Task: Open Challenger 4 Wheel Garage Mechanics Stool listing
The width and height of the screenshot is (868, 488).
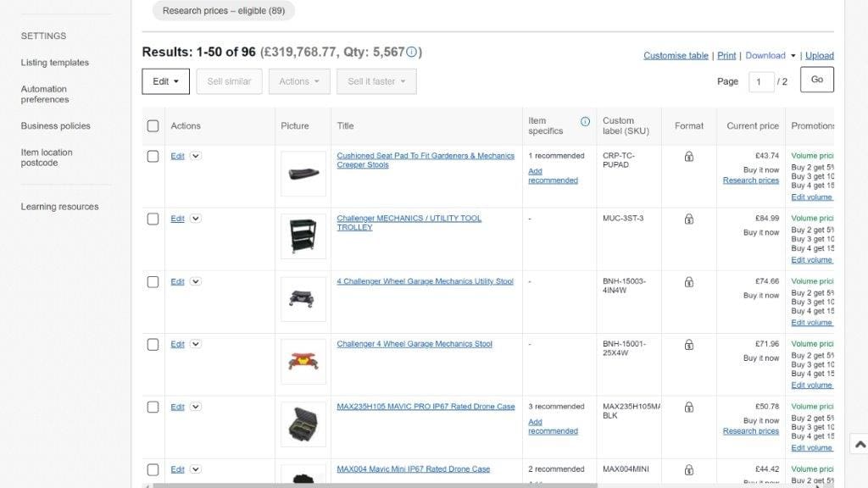Action: (x=415, y=344)
